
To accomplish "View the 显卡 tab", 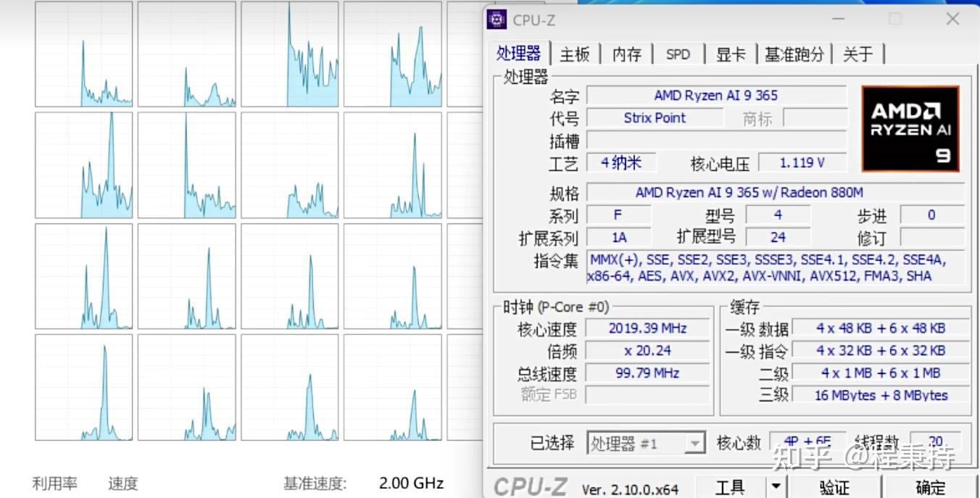I will pyautogui.click(x=731, y=54).
